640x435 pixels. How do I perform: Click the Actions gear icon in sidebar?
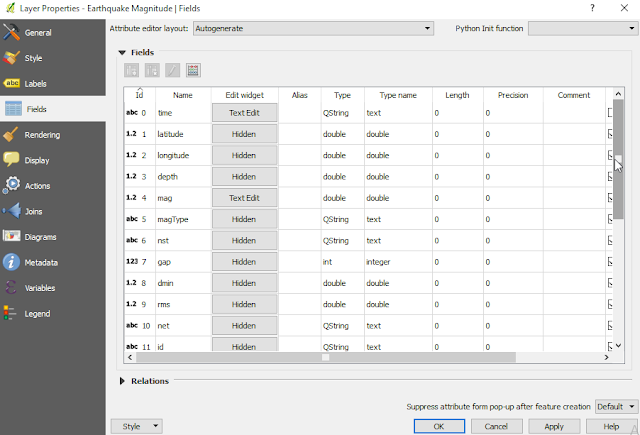[11, 185]
